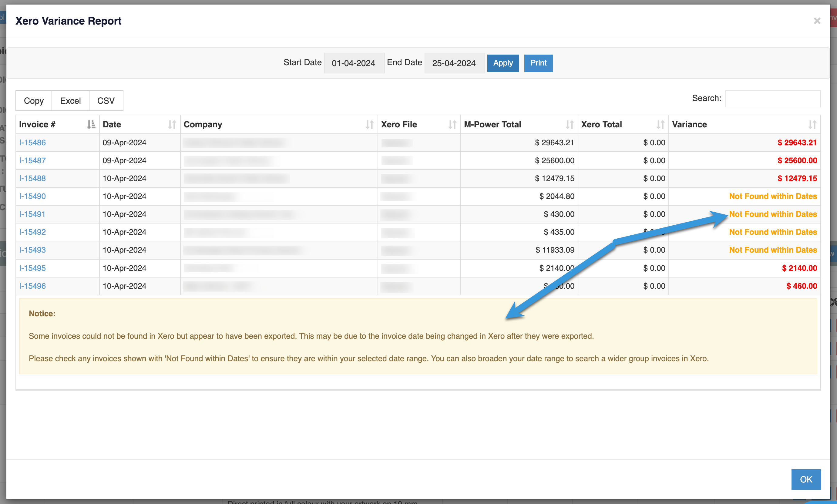This screenshot has width=837, height=504.
Task: Sort table by Date column icon
Action: click(172, 125)
